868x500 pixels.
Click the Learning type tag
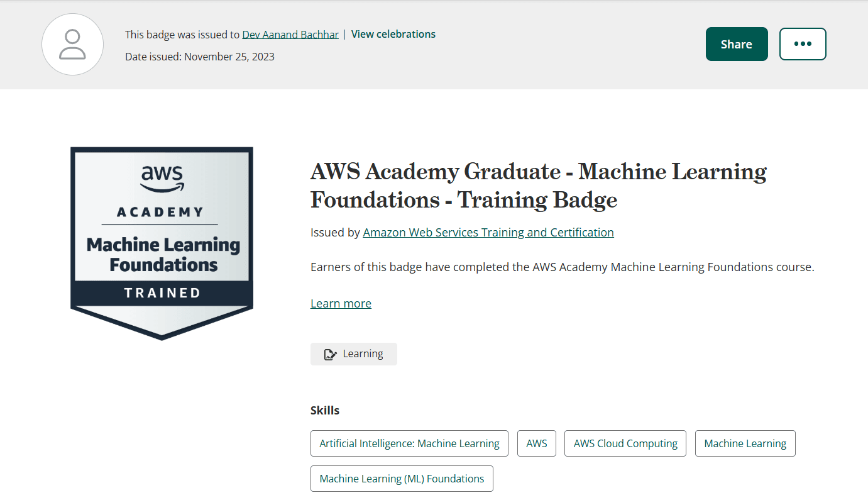tap(354, 354)
